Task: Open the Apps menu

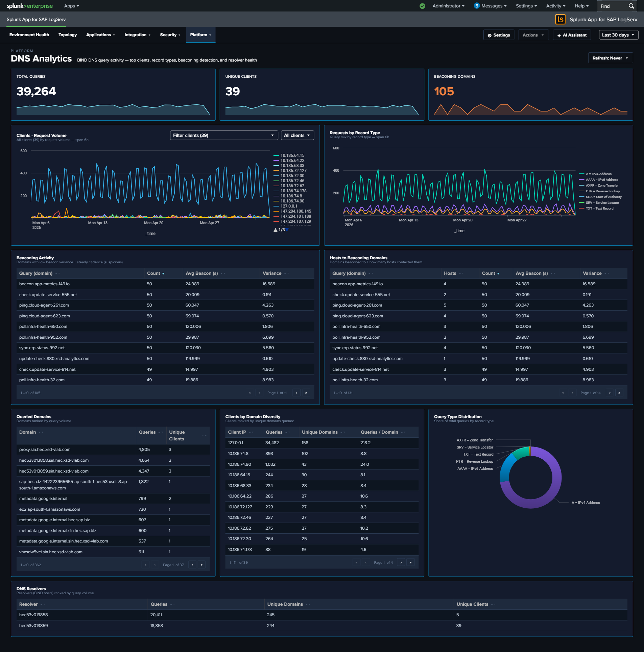Action: [x=71, y=6]
